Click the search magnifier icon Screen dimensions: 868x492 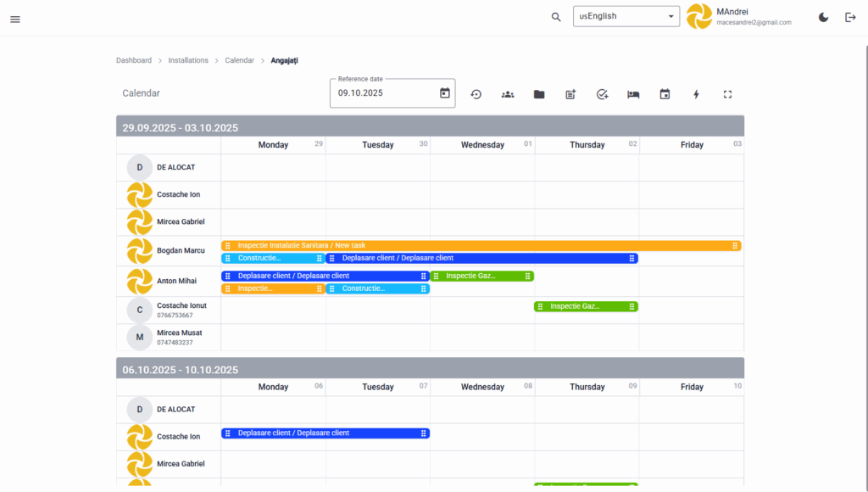coord(556,17)
